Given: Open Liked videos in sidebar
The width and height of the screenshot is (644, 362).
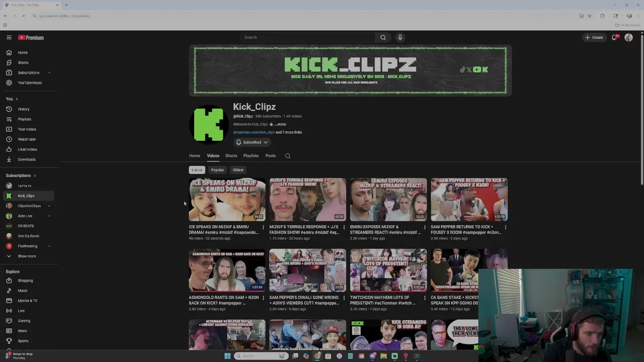Looking at the screenshot, I should pos(28,149).
